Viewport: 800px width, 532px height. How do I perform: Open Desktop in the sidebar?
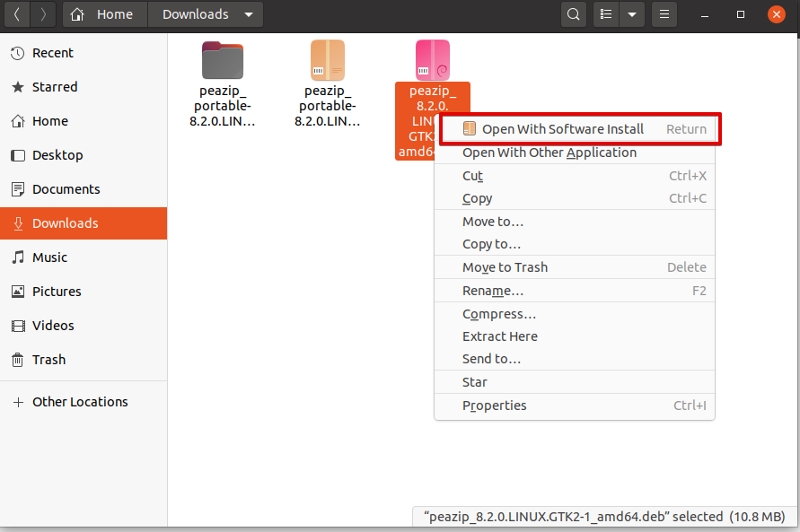pos(84,155)
